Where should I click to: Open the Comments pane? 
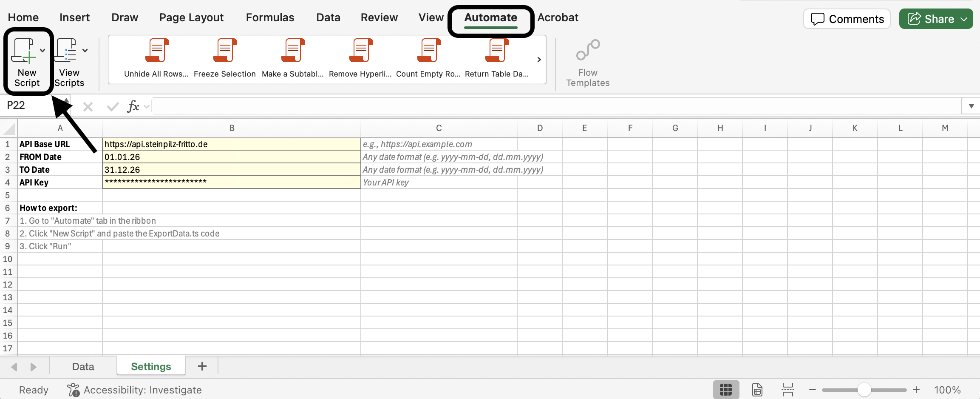(x=847, y=19)
